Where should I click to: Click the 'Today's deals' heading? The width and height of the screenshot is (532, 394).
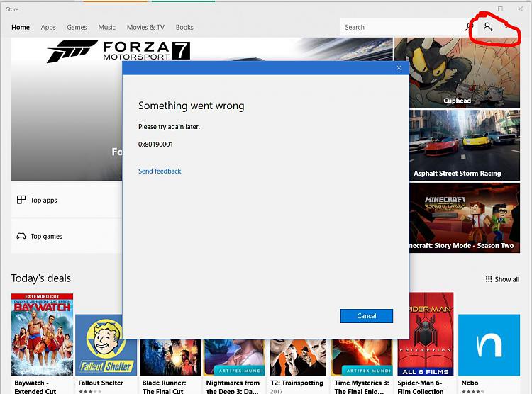pos(41,278)
